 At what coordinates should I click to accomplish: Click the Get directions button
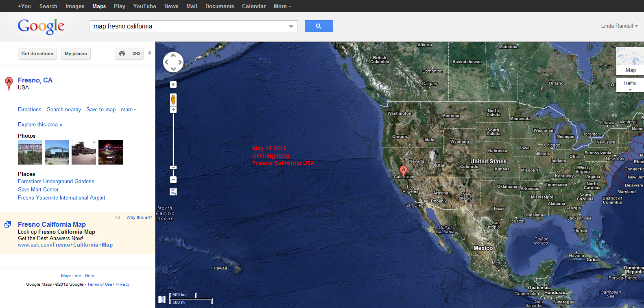(x=37, y=54)
